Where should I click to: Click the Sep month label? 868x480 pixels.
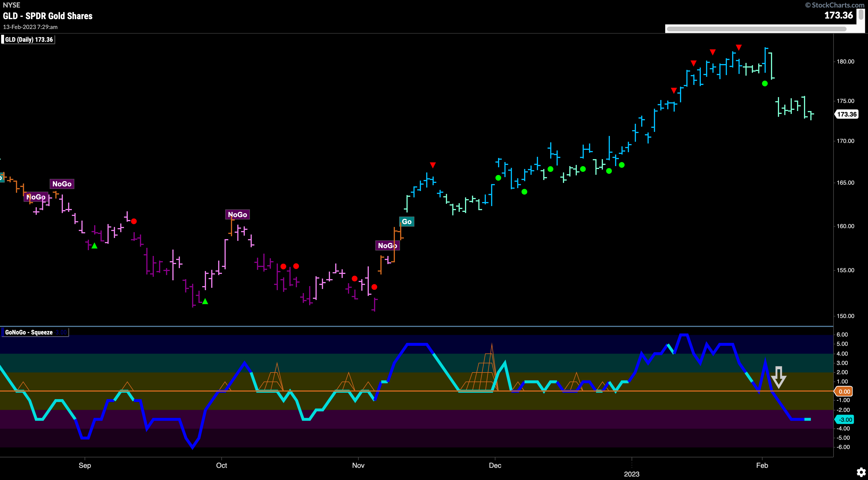[85, 465]
